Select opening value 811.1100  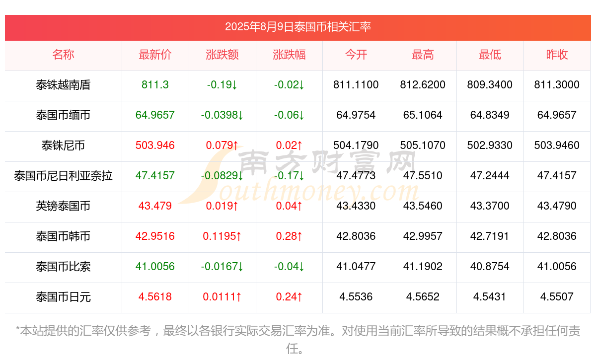coord(356,85)
